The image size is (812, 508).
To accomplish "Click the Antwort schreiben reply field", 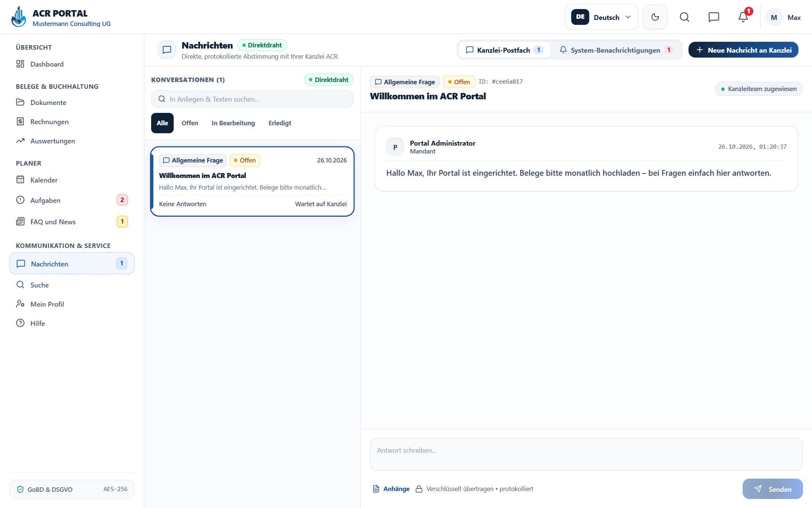I will pyautogui.click(x=586, y=454).
